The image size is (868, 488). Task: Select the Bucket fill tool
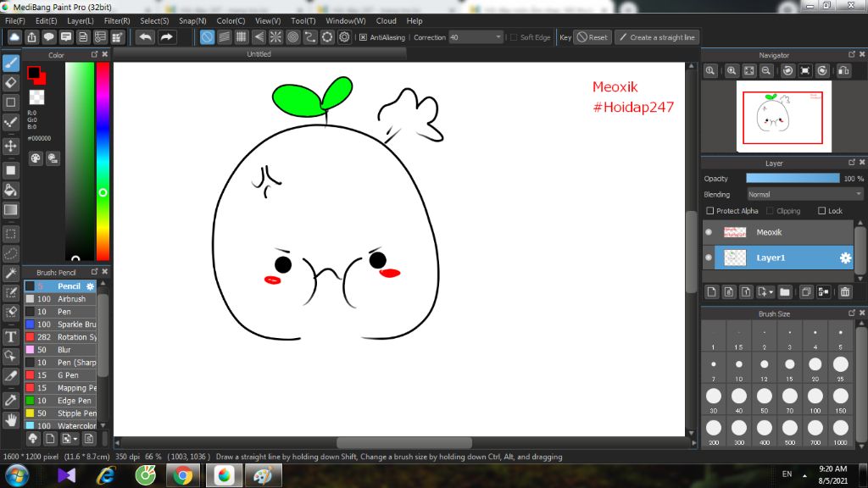10,191
